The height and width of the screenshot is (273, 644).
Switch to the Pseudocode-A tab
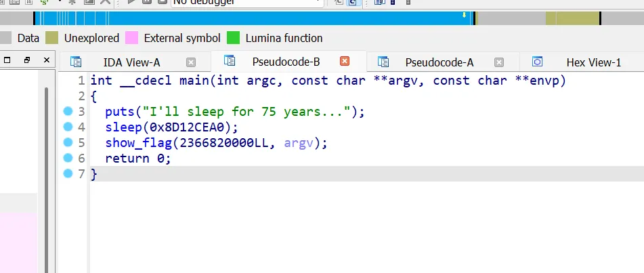(x=439, y=62)
